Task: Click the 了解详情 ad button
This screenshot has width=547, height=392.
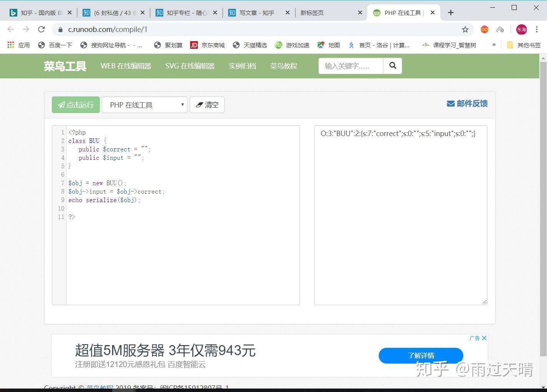Action: tap(421, 355)
